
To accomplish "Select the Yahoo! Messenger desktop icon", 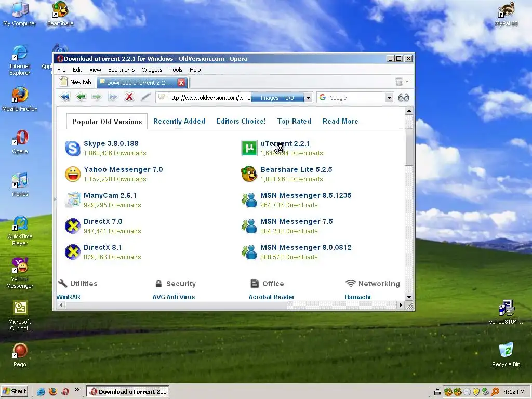I will [x=20, y=273].
